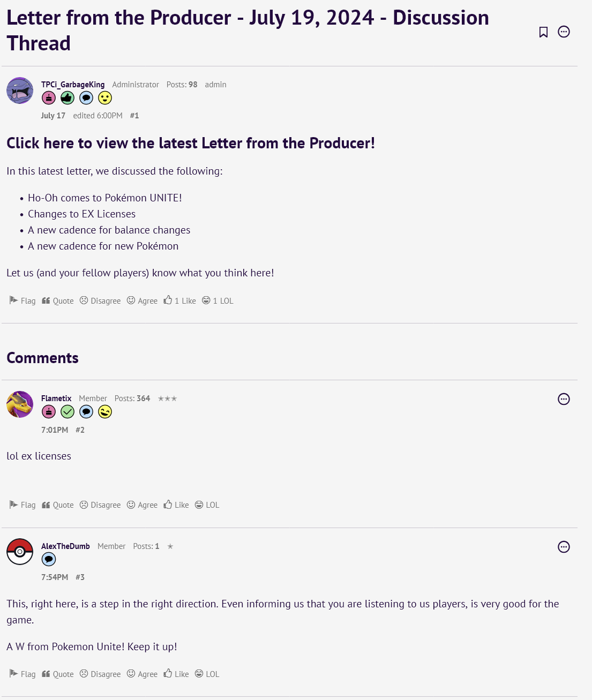The image size is (592, 700).
Task: Go to the Flametix username profile link
Action: [56, 398]
